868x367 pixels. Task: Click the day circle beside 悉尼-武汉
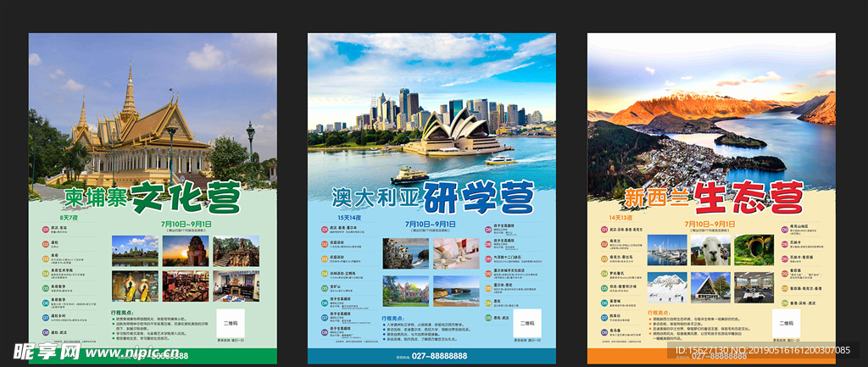488,318
